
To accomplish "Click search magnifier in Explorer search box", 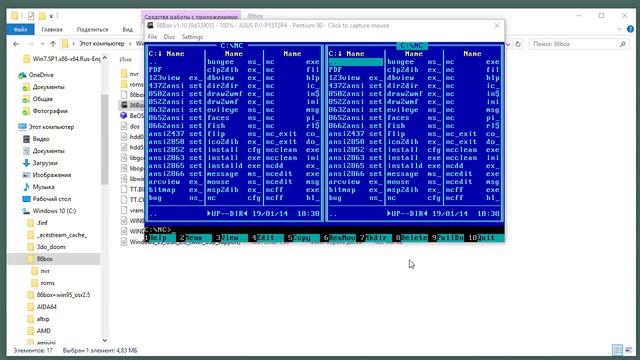I will click(x=622, y=44).
